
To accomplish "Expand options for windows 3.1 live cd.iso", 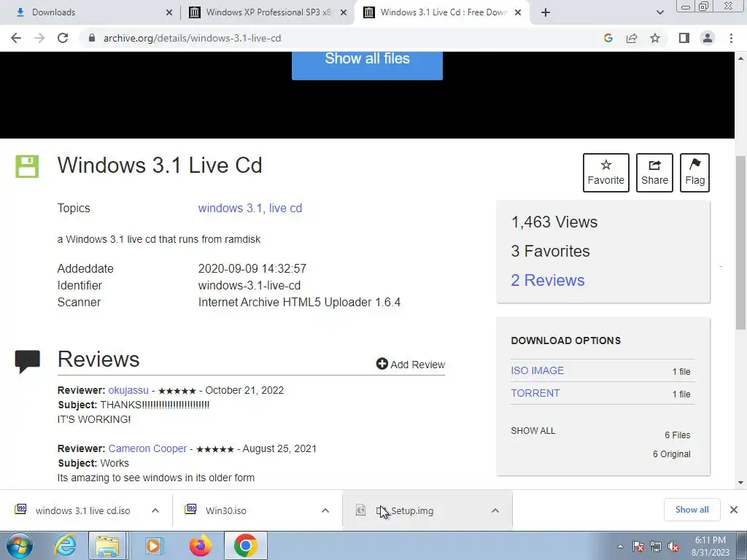I will [155, 510].
